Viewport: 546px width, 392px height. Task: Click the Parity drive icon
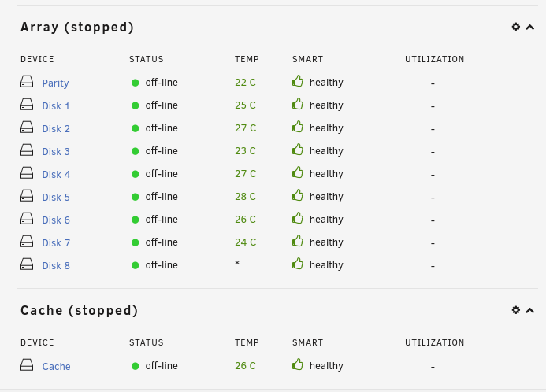pos(27,82)
